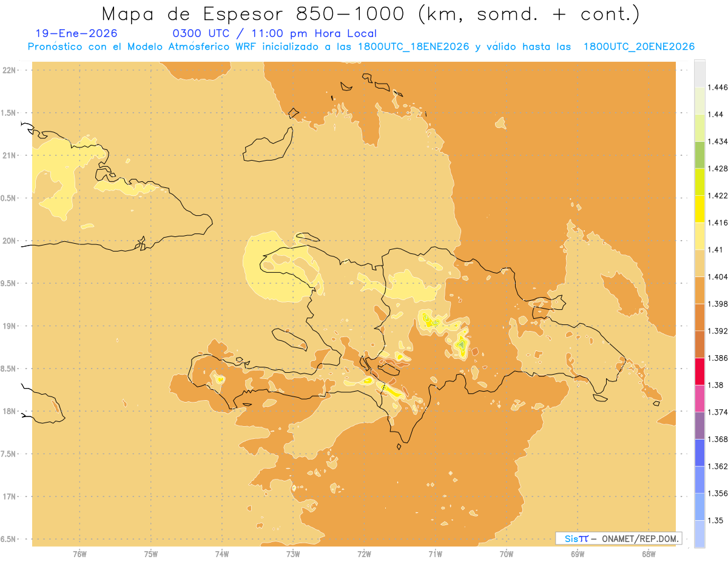Click the '70W' longitude label
The width and height of the screenshot is (728, 562).
coord(507,554)
